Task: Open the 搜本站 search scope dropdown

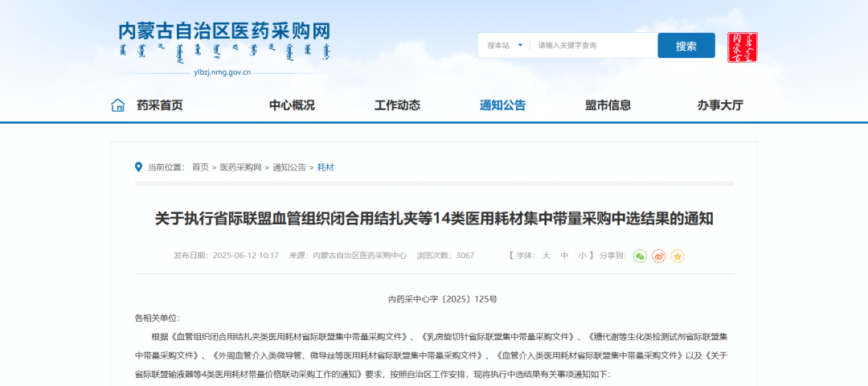Action: 504,45
